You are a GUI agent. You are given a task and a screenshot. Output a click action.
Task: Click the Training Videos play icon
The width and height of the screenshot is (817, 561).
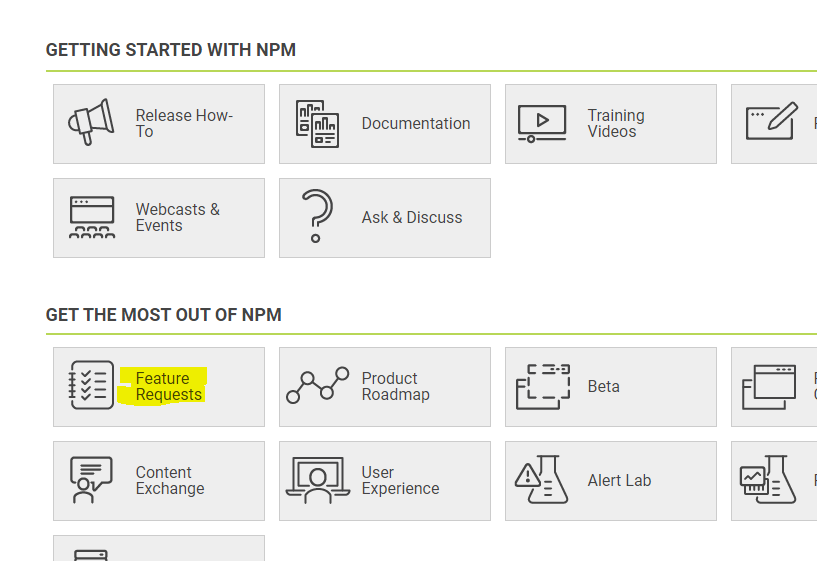(542, 123)
